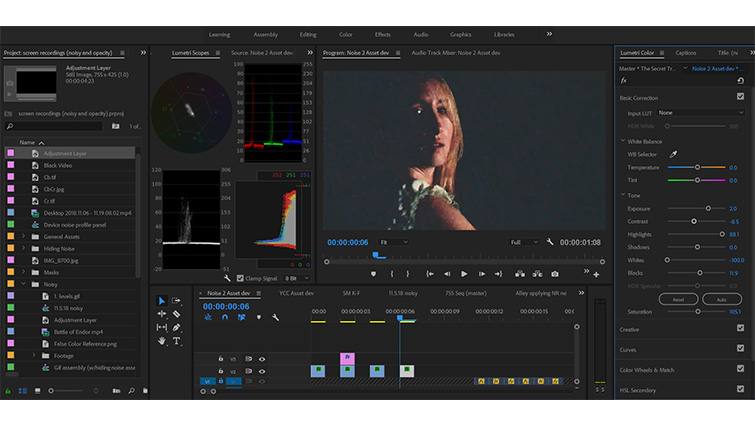Select the Selection arrow tool
Viewport: 755px width, 425px height.
coord(162,301)
